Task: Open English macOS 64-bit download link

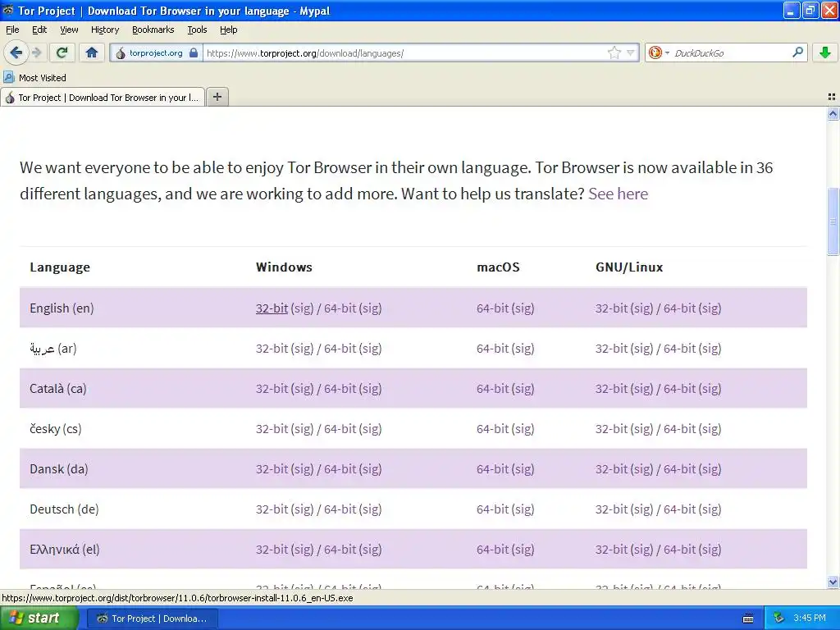Action: coord(492,308)
